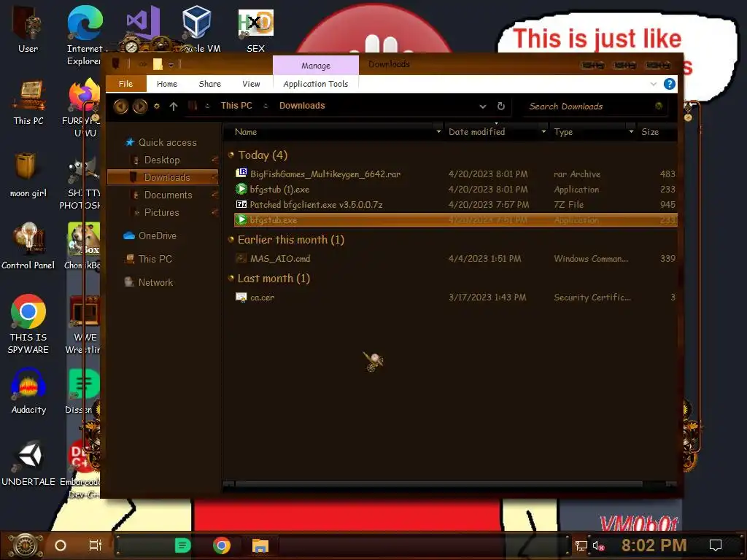
Task: Open Explorer Help question mark icon
Action: [x=670, y=84]
